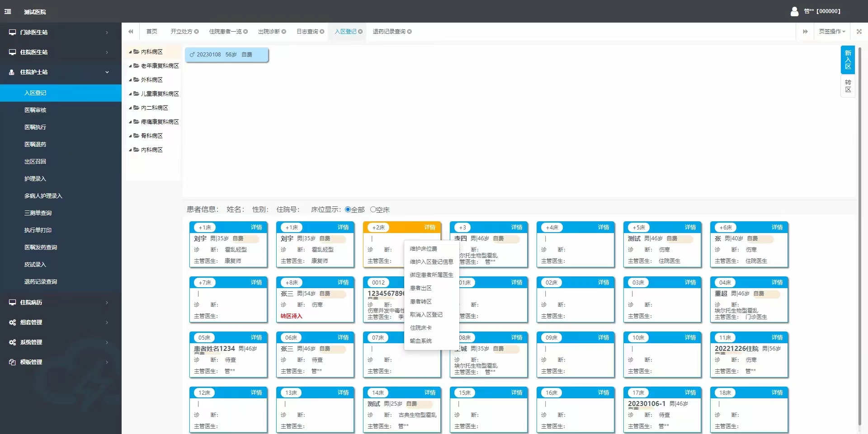The height and width of the screenshot is (434, 868).
Task: Click the 模板管理 copy icon
Action: coord(12,362)
